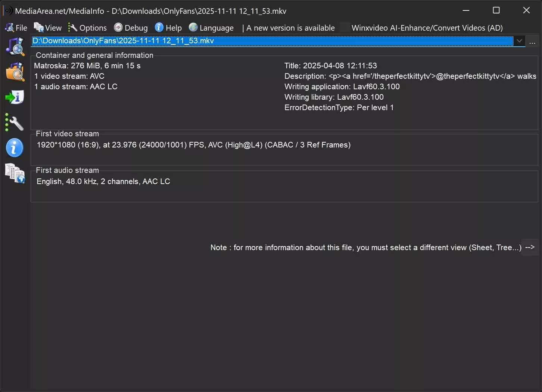Image resolution: width=542 pixels, height=392 pixels.
Task: Maximize the MediaInfo window
Action: tap(496, 10)
